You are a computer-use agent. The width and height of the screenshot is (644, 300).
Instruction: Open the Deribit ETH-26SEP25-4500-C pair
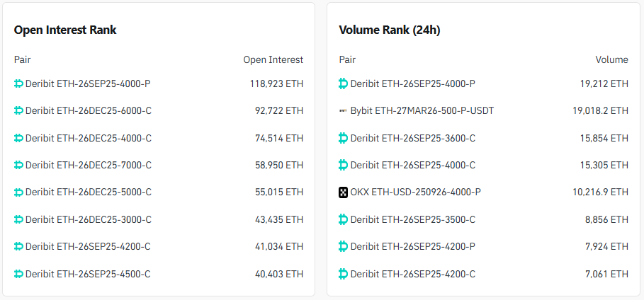(88, 274)
